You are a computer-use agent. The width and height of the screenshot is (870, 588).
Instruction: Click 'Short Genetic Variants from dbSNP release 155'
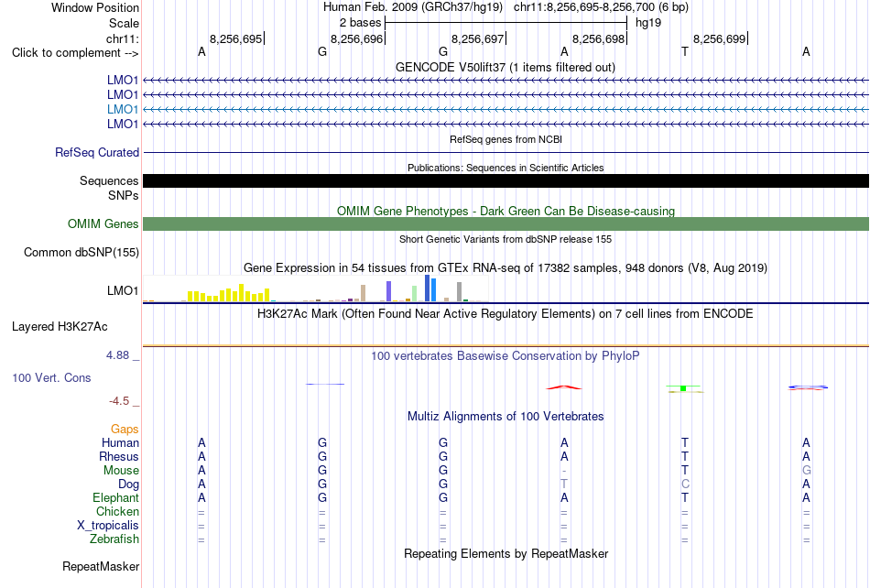click(x=506, y=239)
